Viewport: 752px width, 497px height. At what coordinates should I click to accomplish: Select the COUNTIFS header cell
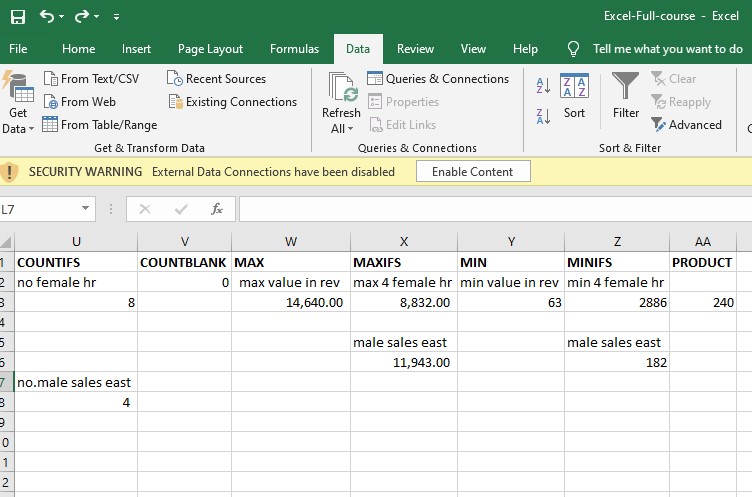76,262
